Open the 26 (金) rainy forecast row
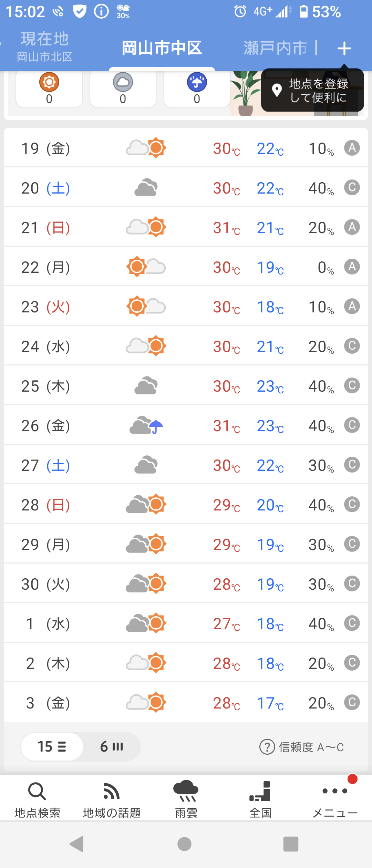The width and height of the screenshot is (372, 868). (186, 426)
